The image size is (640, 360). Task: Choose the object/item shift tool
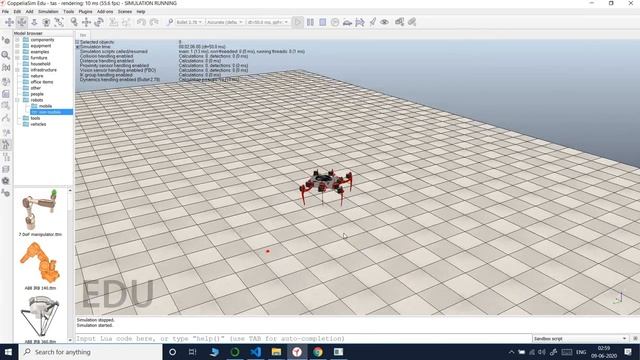86,22
